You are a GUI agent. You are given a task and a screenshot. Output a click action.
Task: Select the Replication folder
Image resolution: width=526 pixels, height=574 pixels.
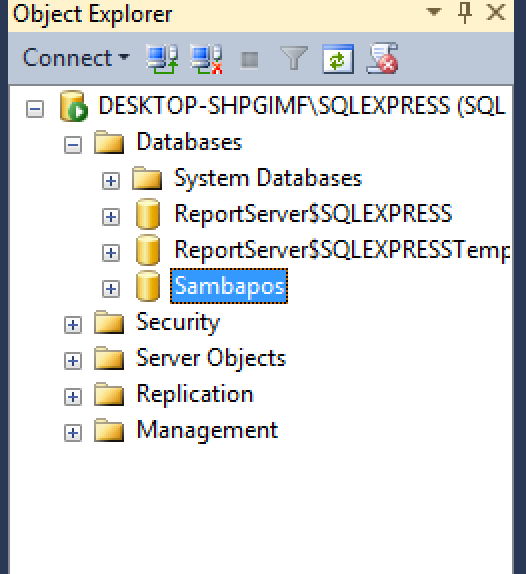point(195,395)
